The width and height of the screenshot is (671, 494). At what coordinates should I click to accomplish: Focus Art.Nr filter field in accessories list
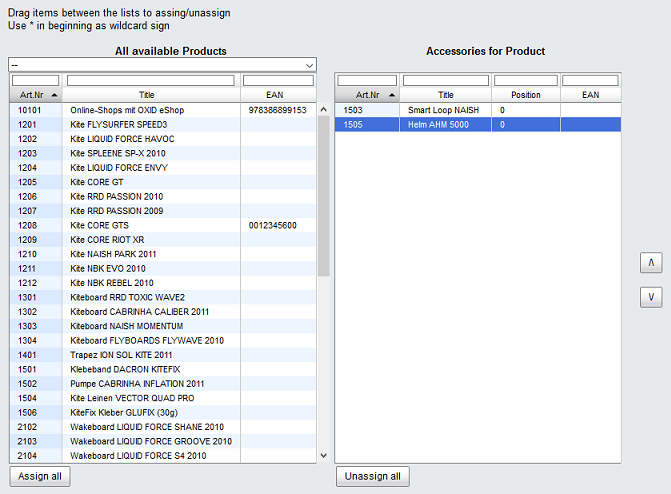coord(367,80)
